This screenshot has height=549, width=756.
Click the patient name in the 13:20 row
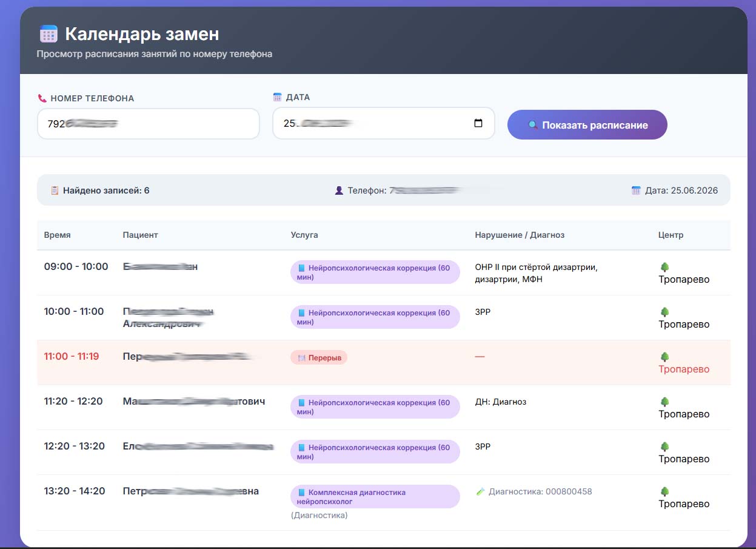pos(191,491)
